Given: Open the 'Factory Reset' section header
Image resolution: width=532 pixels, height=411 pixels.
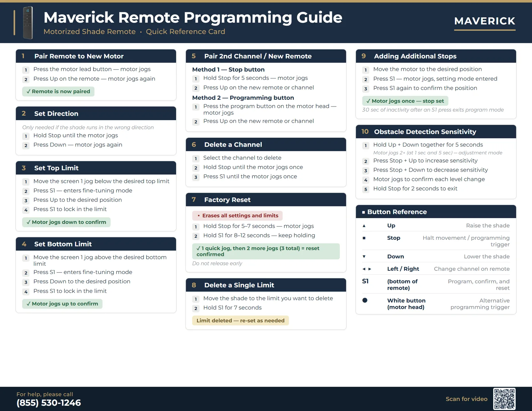Looking at the screenshot, I should 266,200.
